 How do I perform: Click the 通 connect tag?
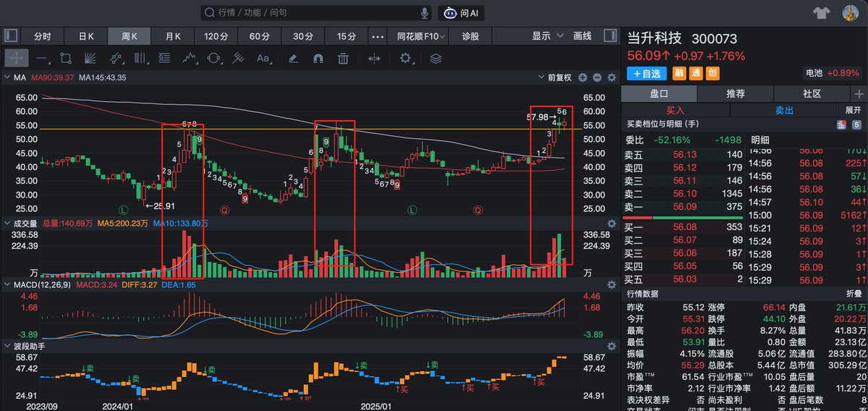click(696, 73)
